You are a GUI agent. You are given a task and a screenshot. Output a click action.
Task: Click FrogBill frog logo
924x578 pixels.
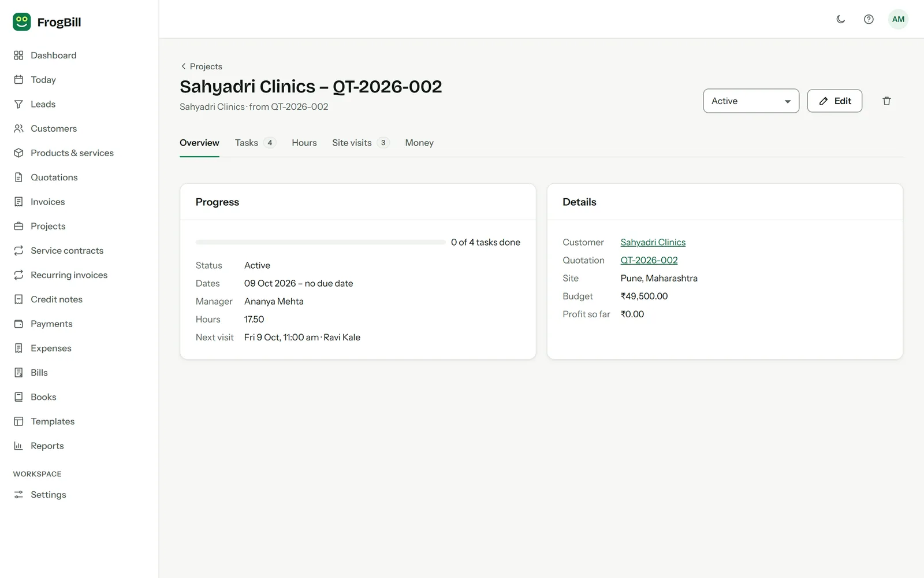(22, 22)
